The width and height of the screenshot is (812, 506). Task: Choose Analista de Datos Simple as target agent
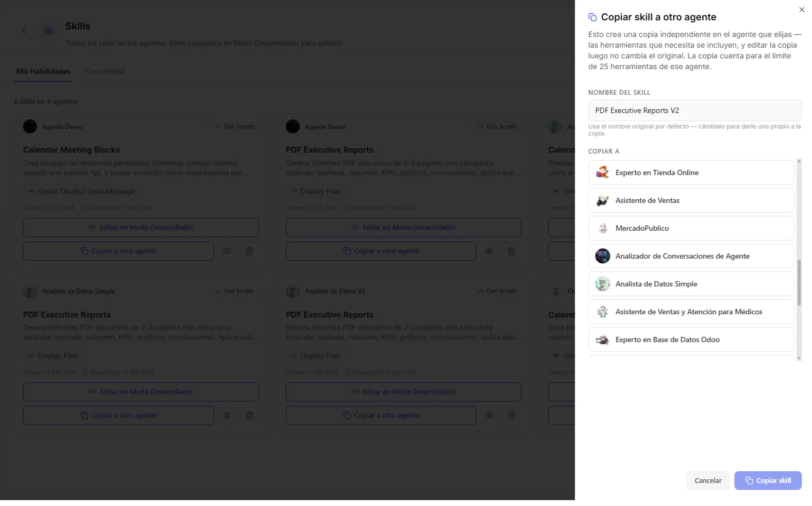click(691, 284)
